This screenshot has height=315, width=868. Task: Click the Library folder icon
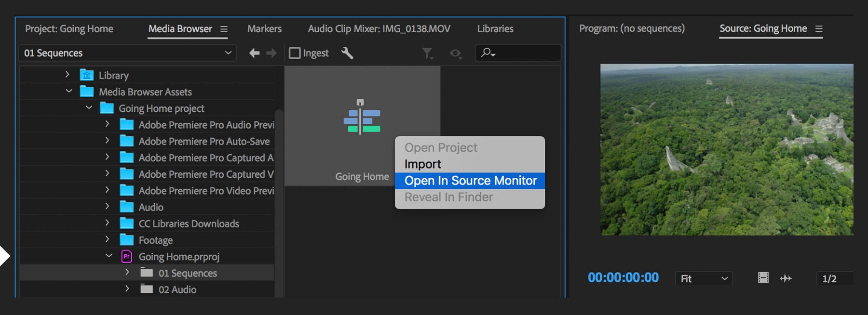87,75
